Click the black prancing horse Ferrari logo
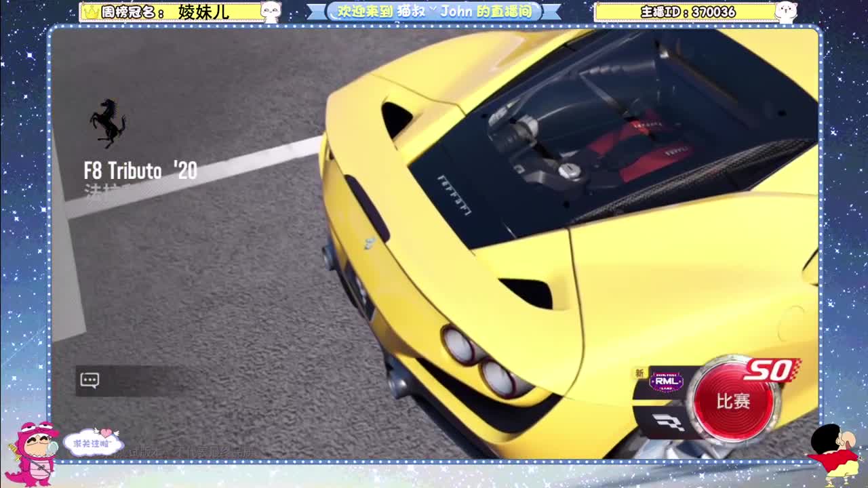Viewport: 868px width, 488px height. tap(108, 123)
